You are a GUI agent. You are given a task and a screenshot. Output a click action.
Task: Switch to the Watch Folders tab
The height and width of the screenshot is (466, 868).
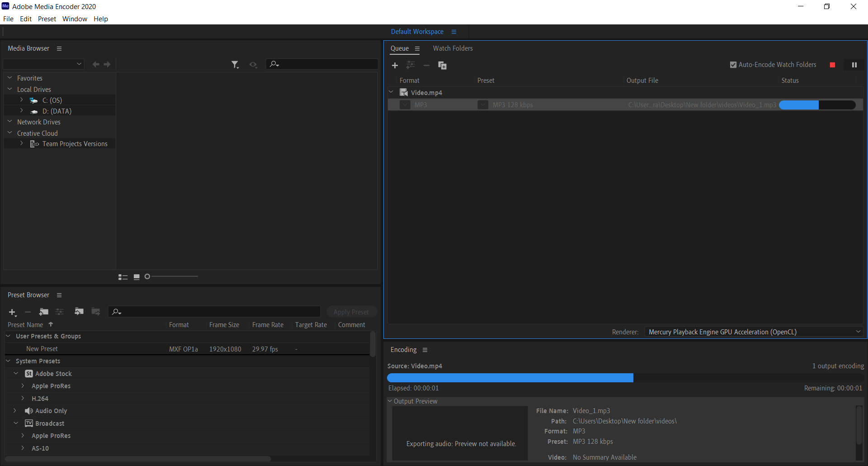tap(453, 48)
